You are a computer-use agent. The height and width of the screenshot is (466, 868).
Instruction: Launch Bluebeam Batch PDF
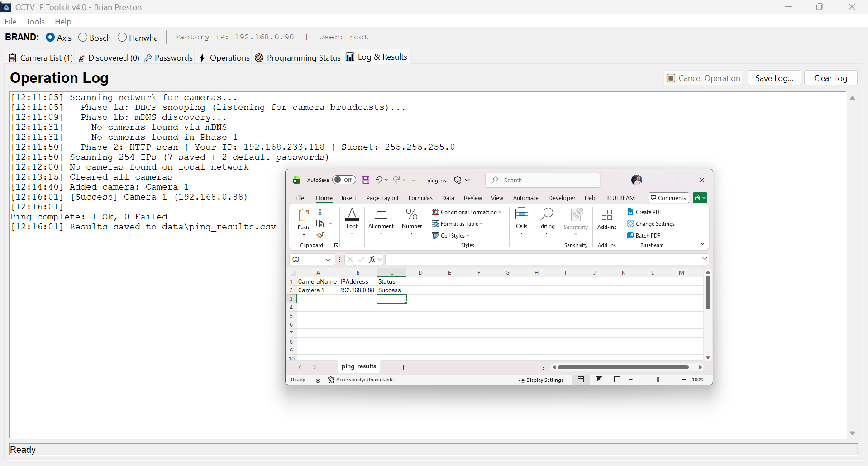coord(647,235)
